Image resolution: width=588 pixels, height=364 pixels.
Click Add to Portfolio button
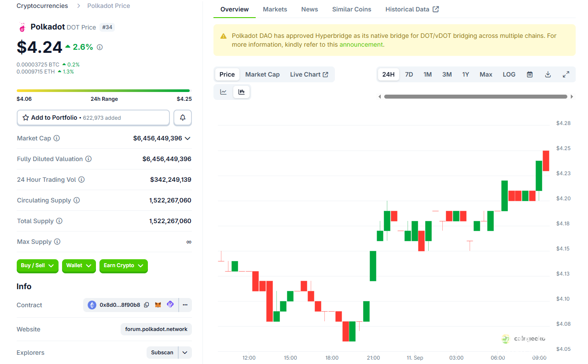(93, 118)
